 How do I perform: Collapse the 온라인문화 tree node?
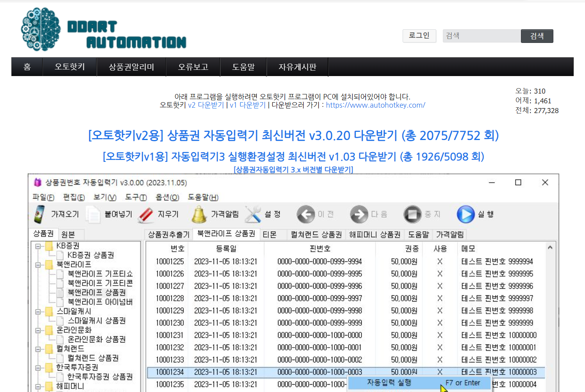[38, 330]
